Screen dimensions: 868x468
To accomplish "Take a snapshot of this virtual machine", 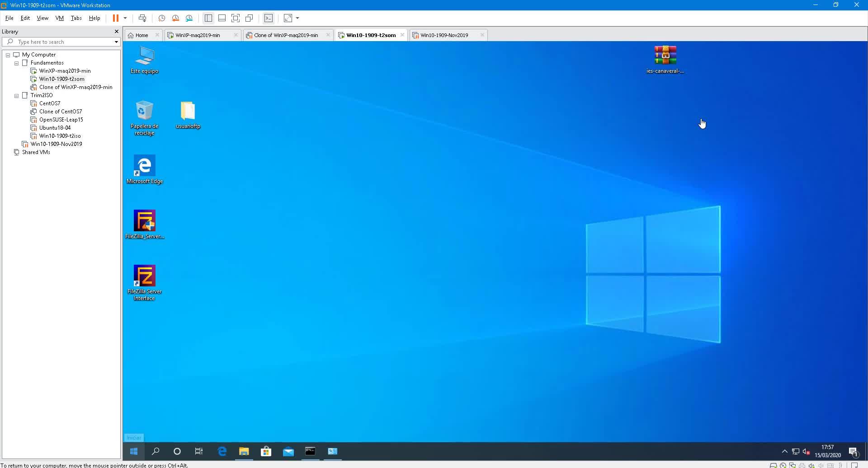I will point(161,18).
